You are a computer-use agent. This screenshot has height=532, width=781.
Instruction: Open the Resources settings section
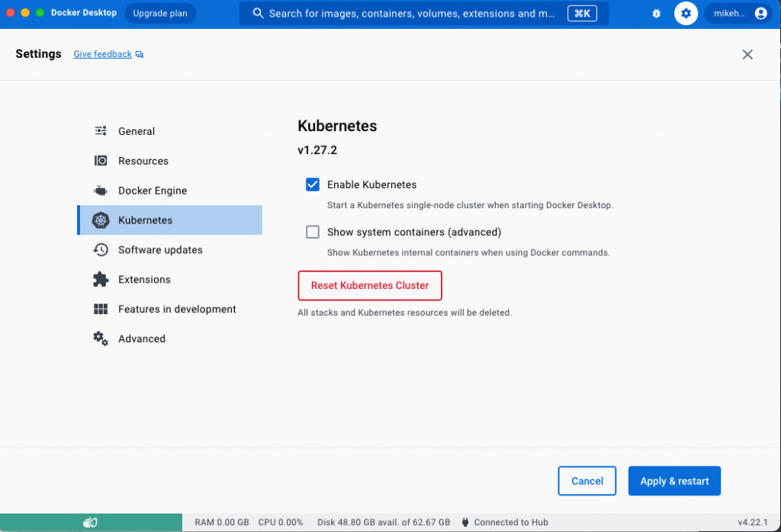(x=170, y=161)
